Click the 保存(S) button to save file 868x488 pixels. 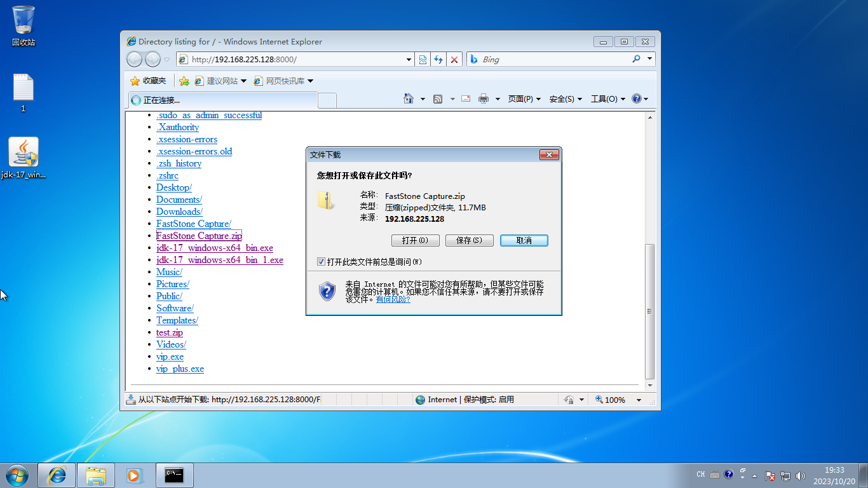470,240
